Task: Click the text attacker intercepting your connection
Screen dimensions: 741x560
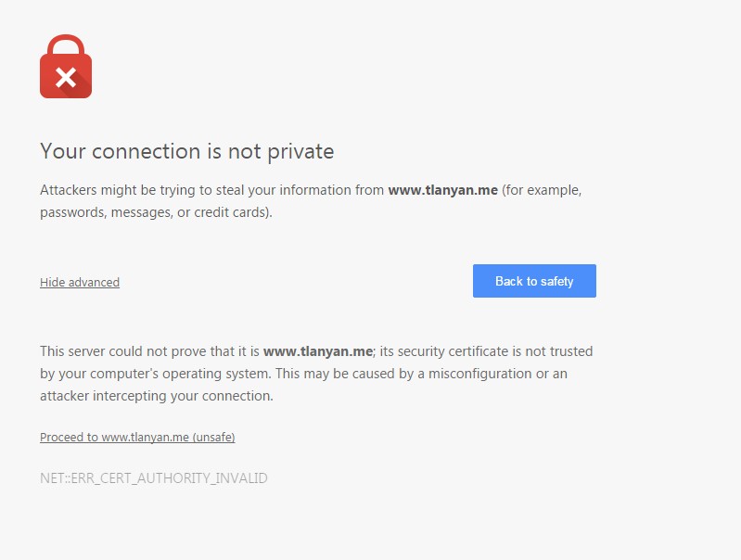Action: 157,396
